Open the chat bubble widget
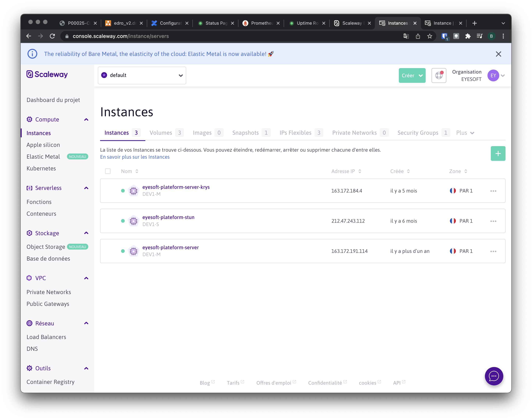The width and height of the screenshot is (532, 420). 494,376
